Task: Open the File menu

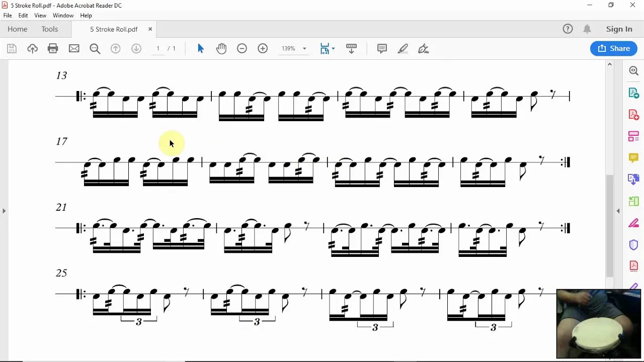Action: (8, 16)
